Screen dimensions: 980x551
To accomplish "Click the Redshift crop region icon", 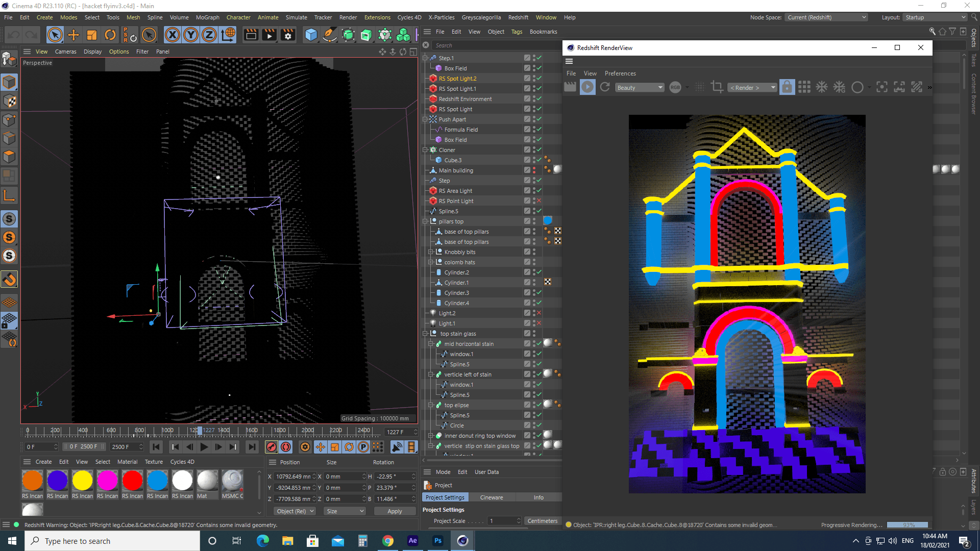I will click(x=717, y=87).
